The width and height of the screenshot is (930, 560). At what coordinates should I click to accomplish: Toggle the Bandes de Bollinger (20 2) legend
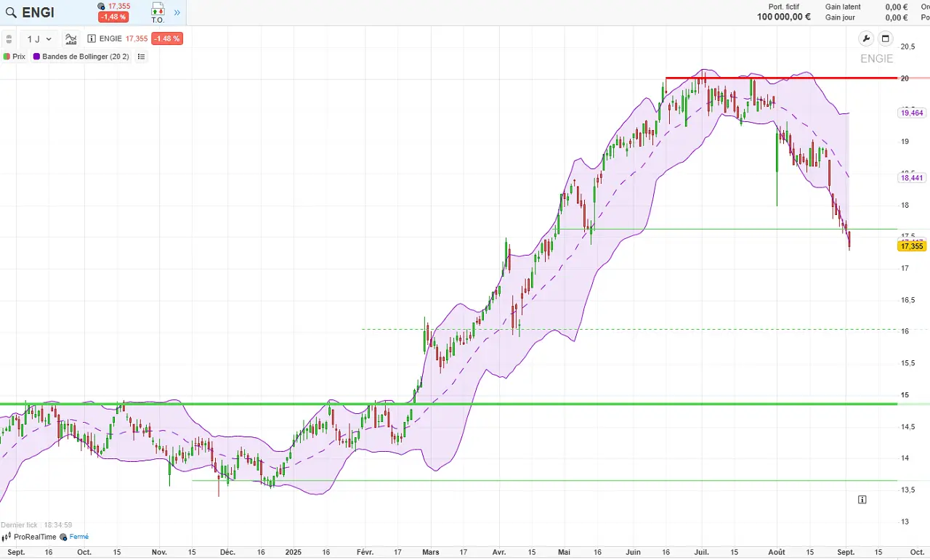81,57
